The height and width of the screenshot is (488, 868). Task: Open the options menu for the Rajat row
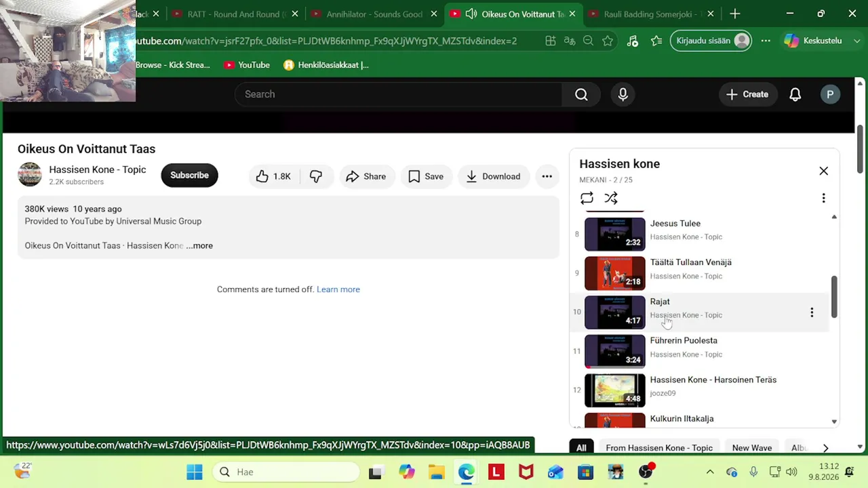pyautogui.click(x=812, y=312)
